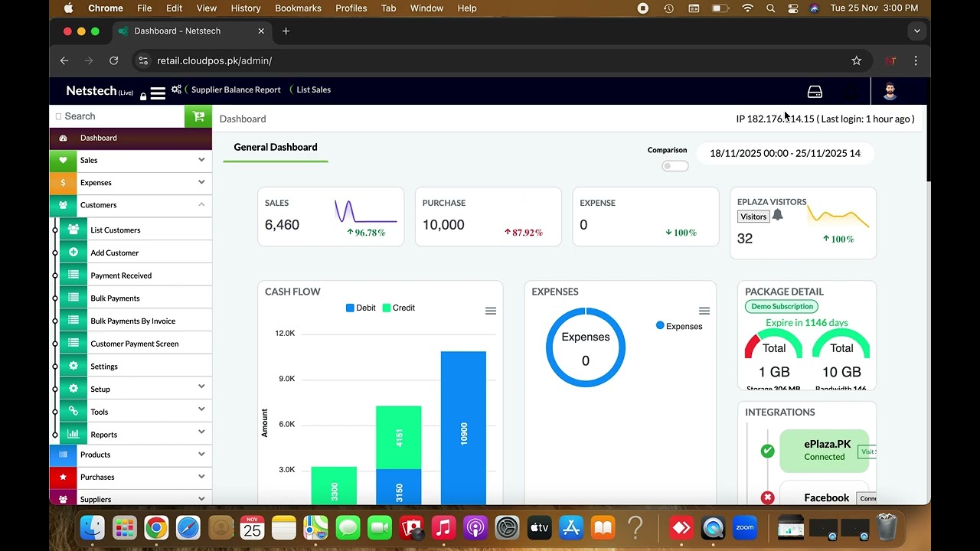Bookmark page with the star icon

pyautogui.click(x=857, y=60)
